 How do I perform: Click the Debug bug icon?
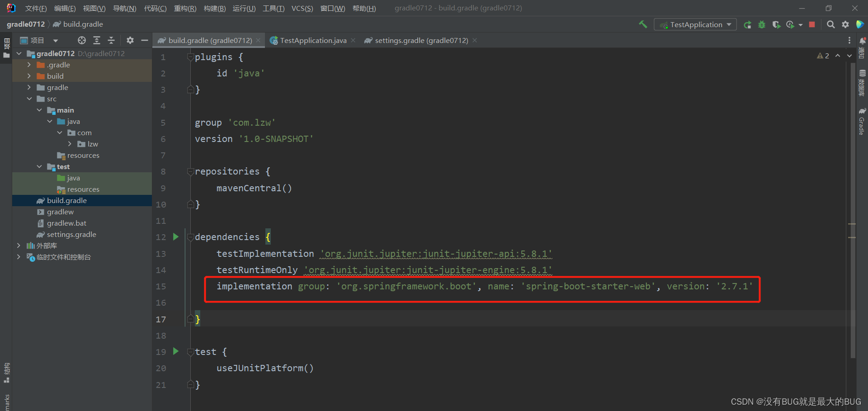(x=762, y=25)
